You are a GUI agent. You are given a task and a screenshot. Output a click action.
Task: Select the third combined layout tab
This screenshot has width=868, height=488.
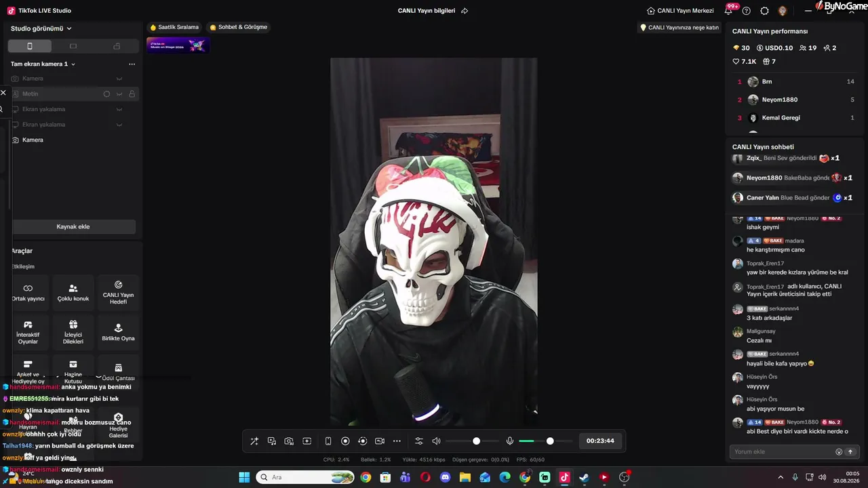pyautogui.click(x=117, y=46)
